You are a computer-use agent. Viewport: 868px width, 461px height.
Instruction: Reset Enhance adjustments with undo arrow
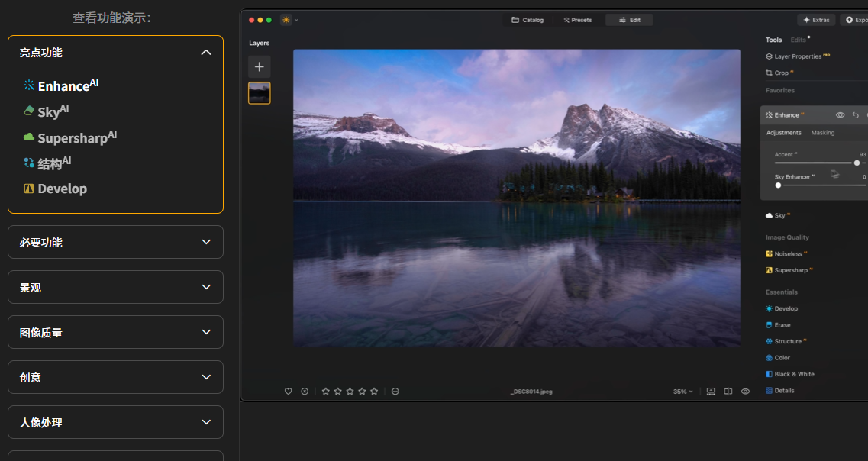[855, 115]
